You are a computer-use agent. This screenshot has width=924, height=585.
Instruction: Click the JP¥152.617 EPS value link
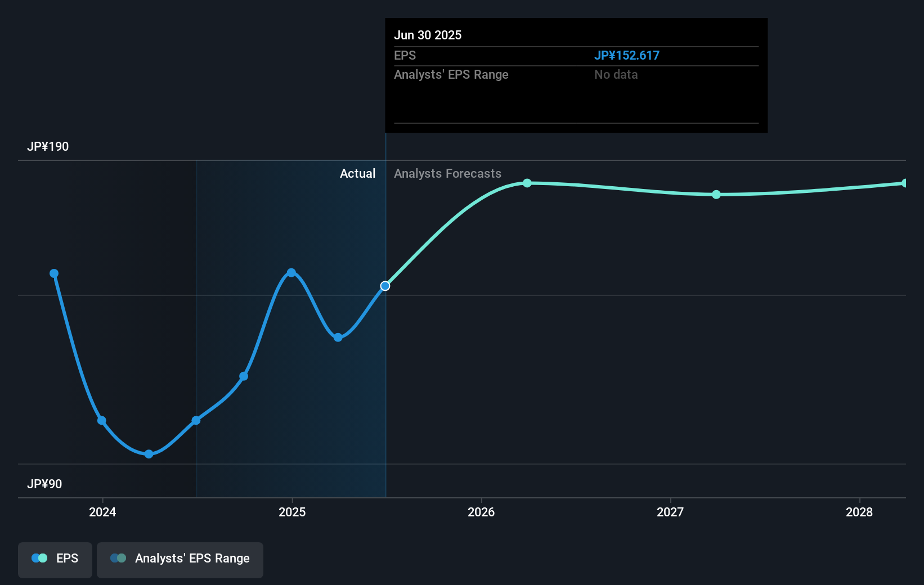tap(627, 55)
